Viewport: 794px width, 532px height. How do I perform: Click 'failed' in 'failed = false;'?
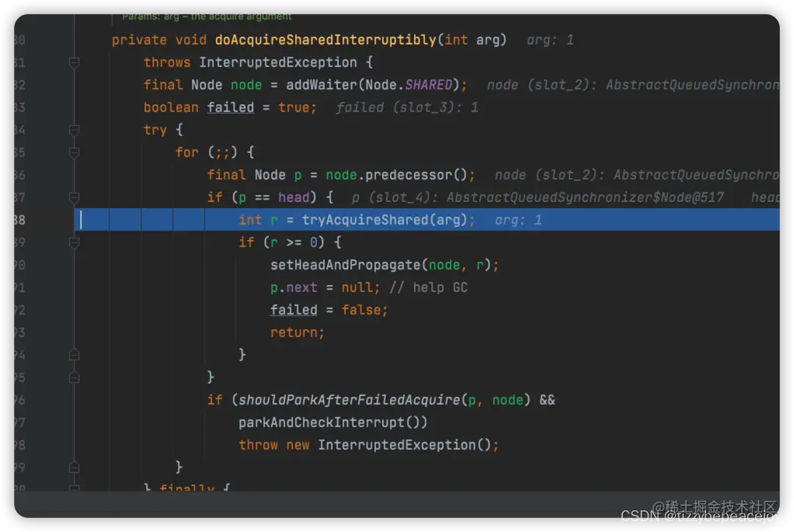click(294, 310)
